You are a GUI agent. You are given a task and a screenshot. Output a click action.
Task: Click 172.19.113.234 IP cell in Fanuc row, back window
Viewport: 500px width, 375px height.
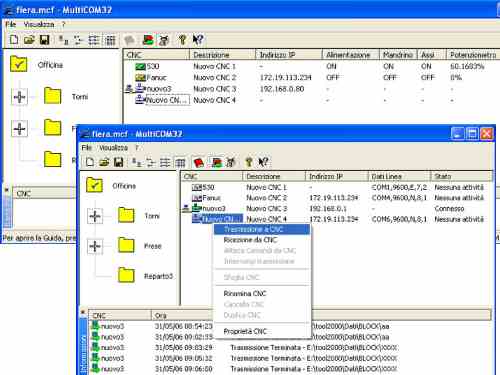pos(285,78)
